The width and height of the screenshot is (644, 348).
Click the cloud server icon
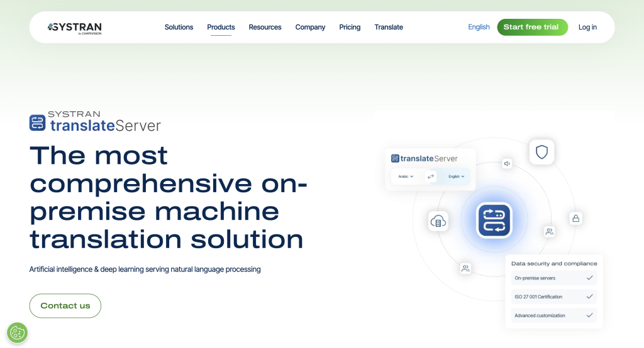coord(438,221)
